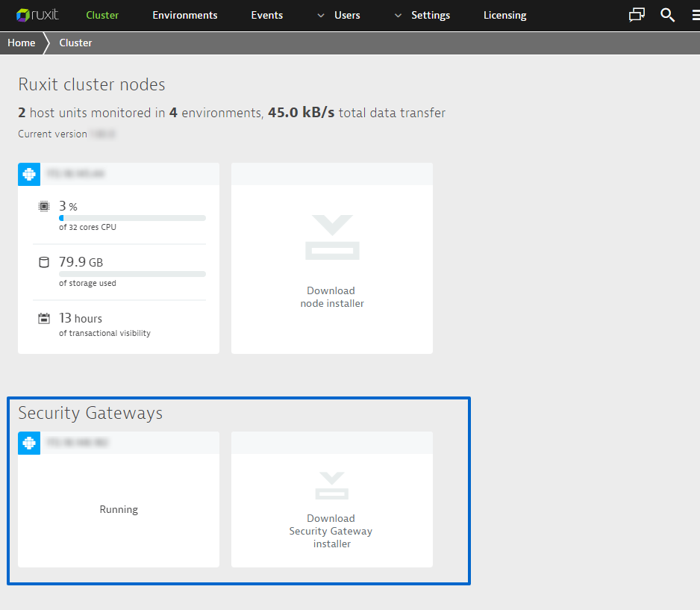
Task: Select the Cluster menu item
Action: click(102, 15)
